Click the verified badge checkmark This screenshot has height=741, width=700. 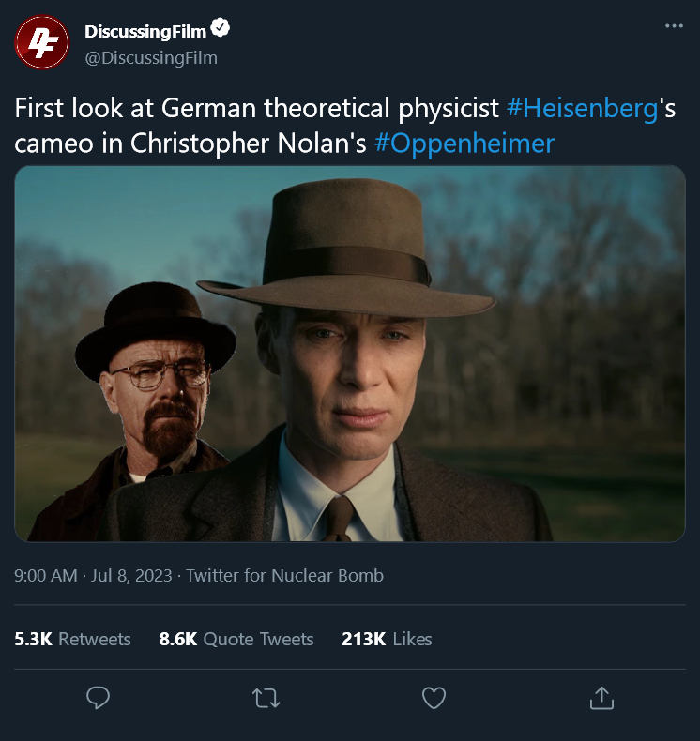point(220,28)
